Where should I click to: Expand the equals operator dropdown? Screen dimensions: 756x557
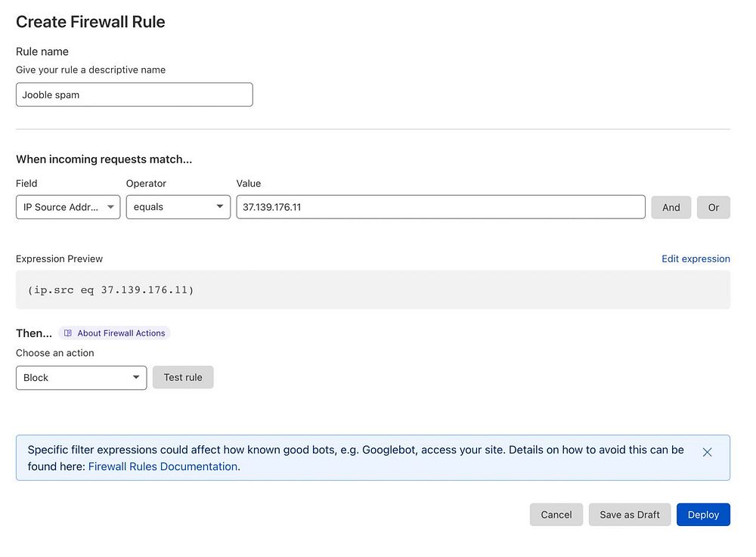178,207
